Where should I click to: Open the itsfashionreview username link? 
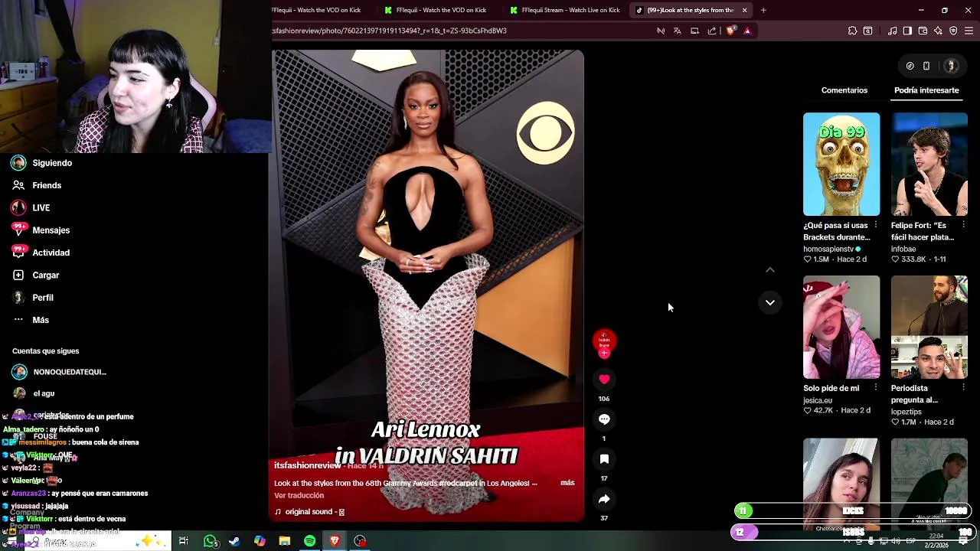[x=307, y=465]
